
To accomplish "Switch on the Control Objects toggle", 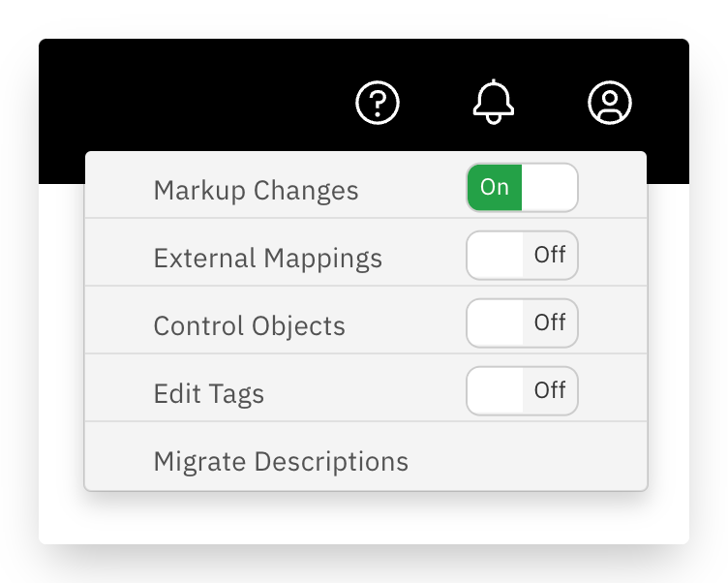I will click(523, 322).
